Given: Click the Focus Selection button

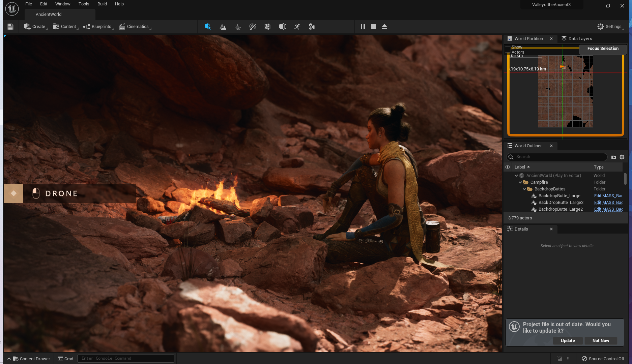Looking at the screenshot, I should point(603,49).
